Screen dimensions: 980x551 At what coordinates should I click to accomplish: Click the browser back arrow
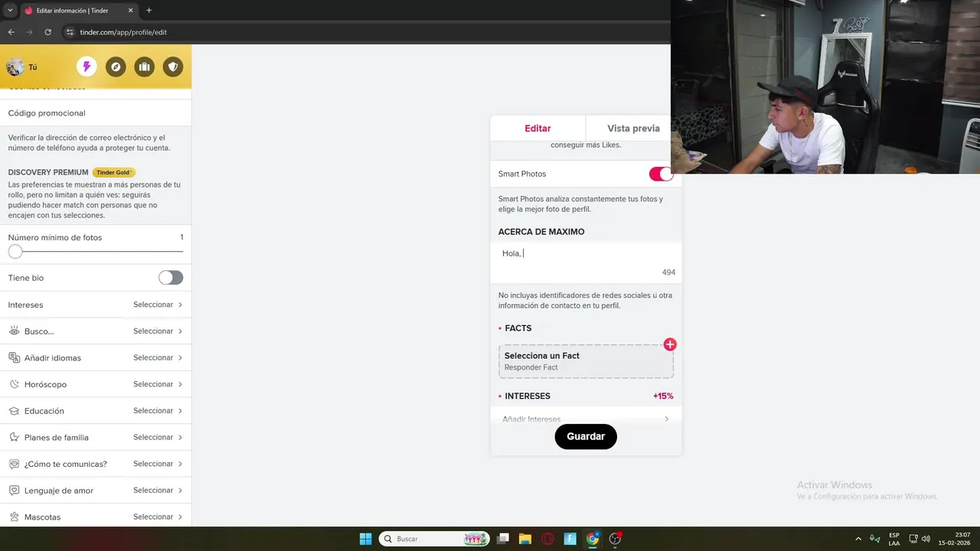(11, 32)
